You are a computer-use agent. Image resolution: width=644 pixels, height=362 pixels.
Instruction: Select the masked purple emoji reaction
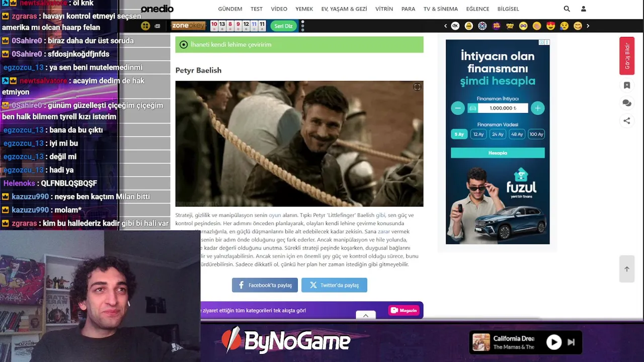(523, 26)
